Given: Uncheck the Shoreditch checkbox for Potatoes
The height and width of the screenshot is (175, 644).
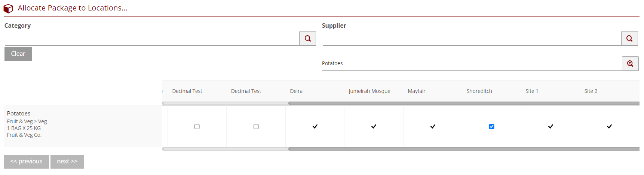Looking at the screenshot, I should click(491, 127).
